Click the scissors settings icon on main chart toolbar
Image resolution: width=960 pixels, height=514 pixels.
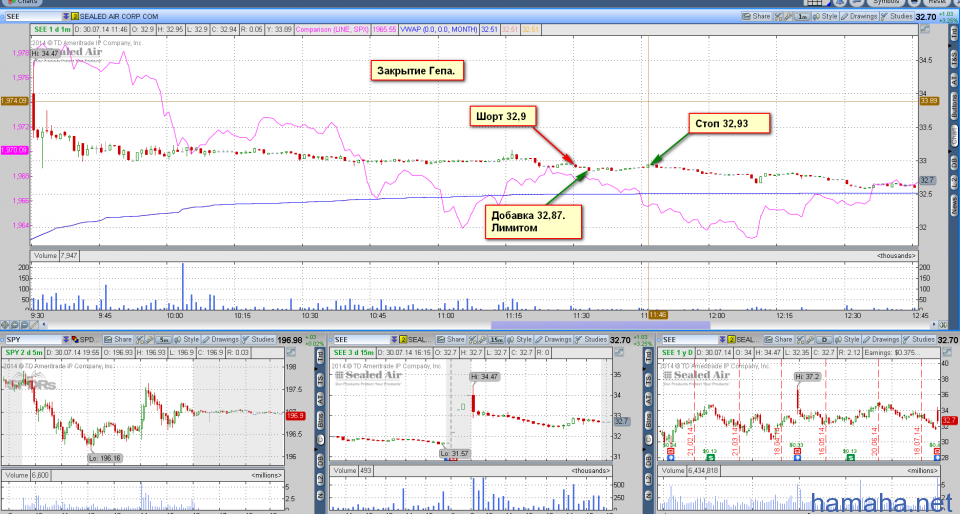[778, 17]
